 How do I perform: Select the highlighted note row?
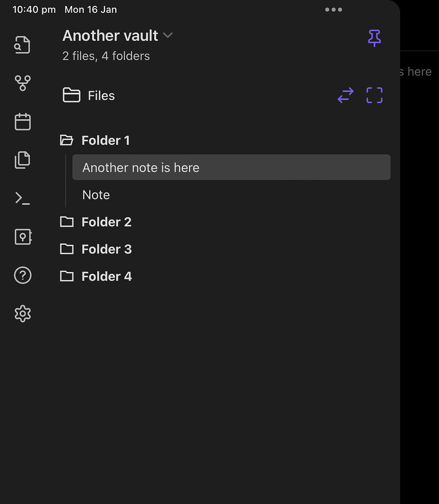coord(231,167)
